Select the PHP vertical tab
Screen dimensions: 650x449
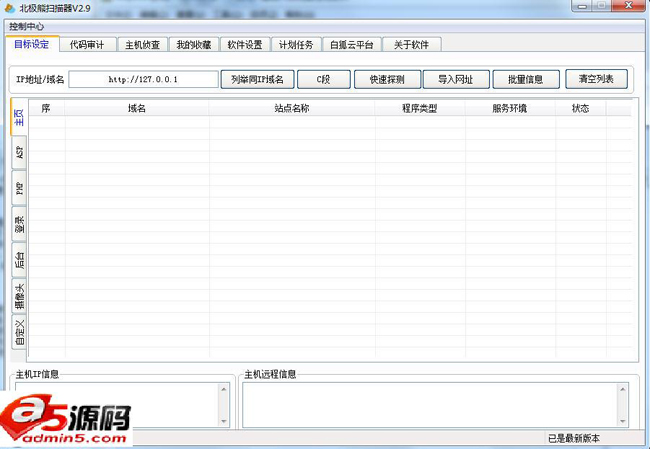pos(19,188)
